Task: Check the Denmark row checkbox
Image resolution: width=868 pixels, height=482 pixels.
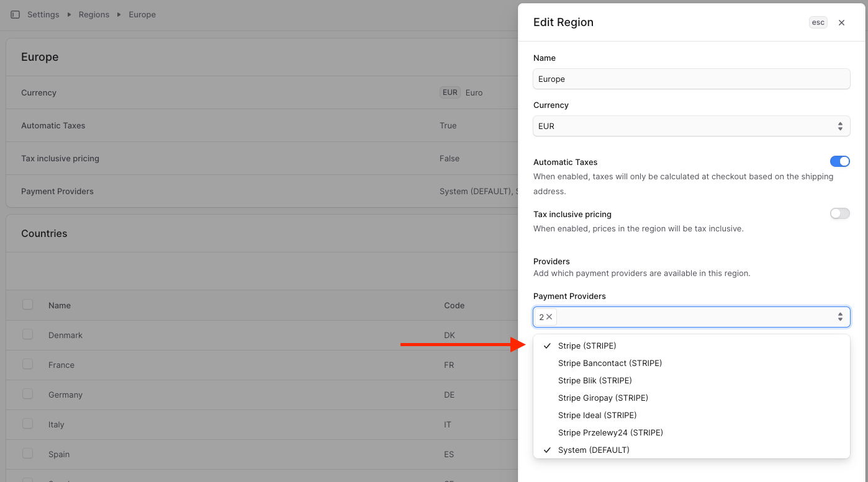Action: (x=27, y=335)
